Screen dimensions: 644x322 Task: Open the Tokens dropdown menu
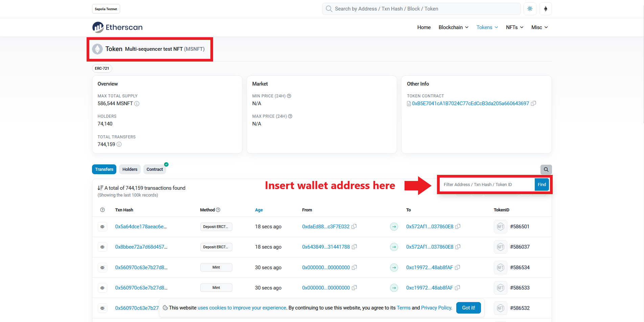[x=487, y=27]
